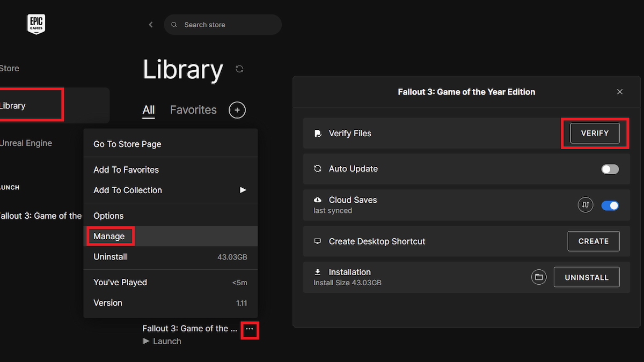
Task: Click the back arrow beside search
Action: pyautogui.click(x=151, y=25)
